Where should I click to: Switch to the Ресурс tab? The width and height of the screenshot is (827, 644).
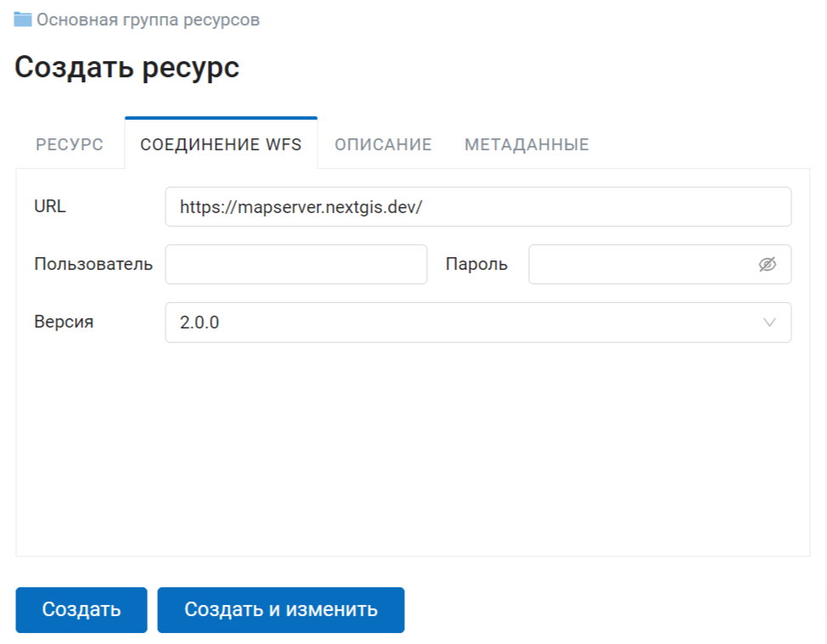point(70,144)
